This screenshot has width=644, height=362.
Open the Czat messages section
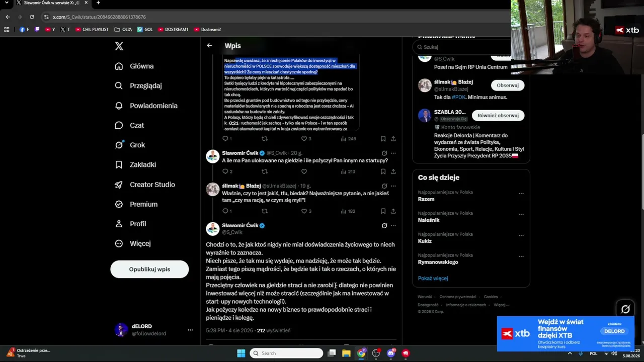pyautogui.click(x=129, y=125)
